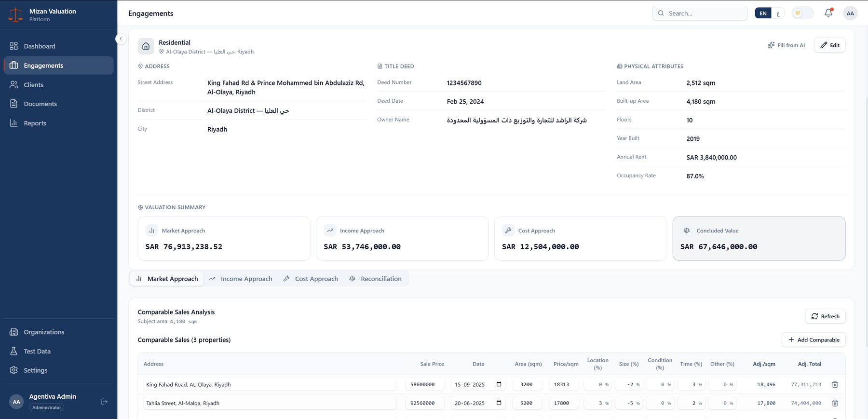Open the Test Data page
Viewport: 868px width, 419px height.
[x=58, y=351]
